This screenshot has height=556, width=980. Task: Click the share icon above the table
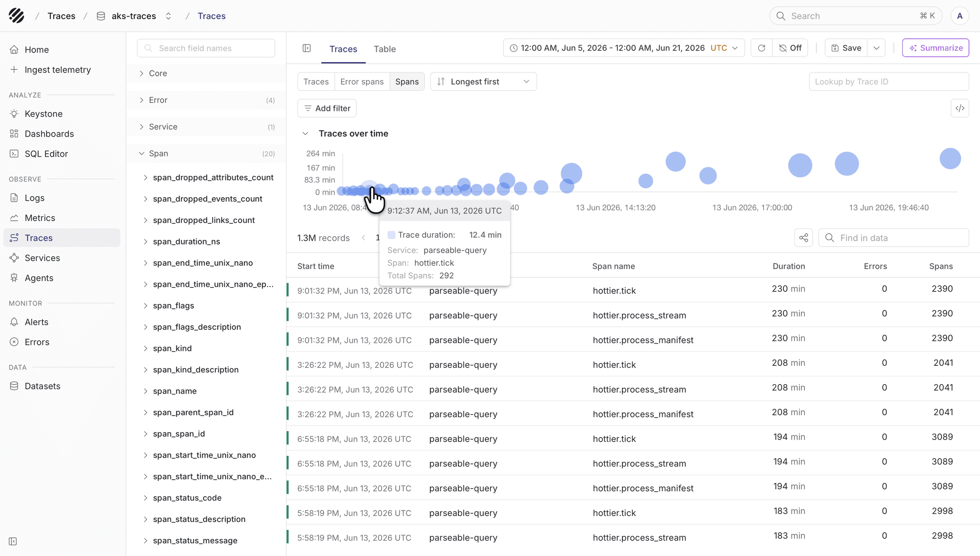coord(804,238)
